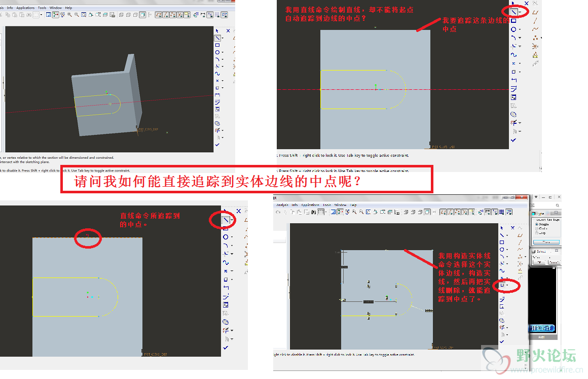Open the Applications menu in top-left window

point(25,8)
